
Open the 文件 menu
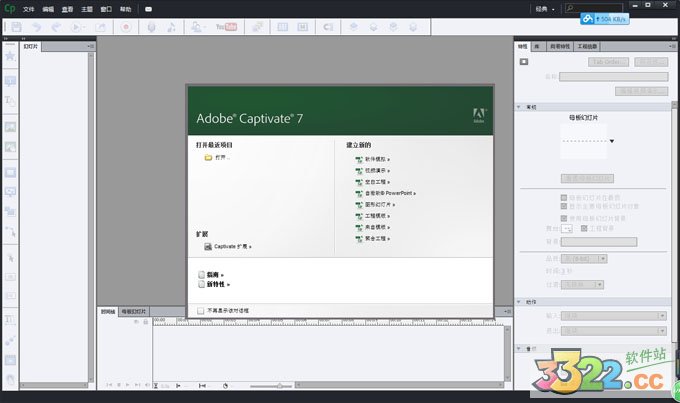28,8
